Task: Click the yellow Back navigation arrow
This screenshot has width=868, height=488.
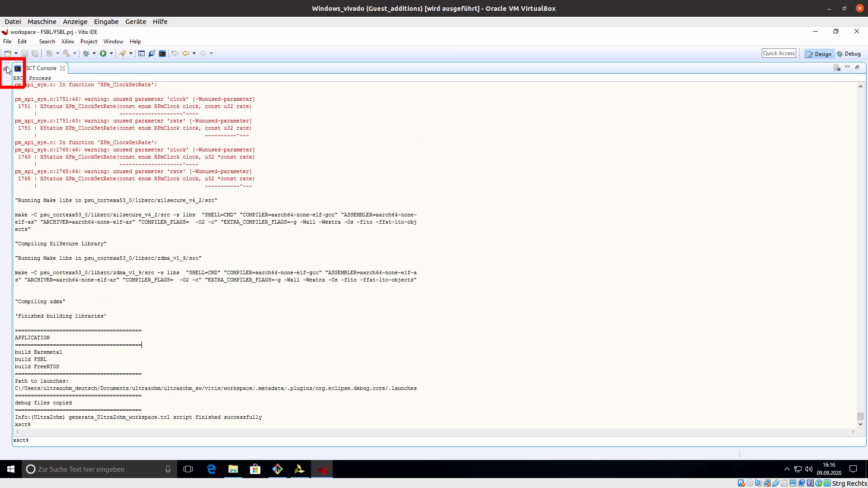Action: coord(186,53)
